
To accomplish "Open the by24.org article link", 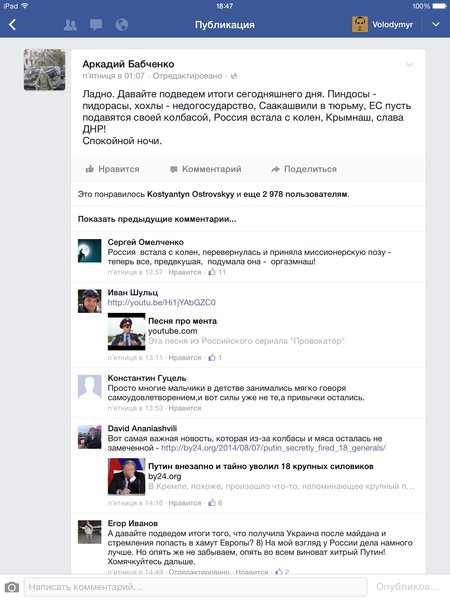I will click(x=273, y=448).
